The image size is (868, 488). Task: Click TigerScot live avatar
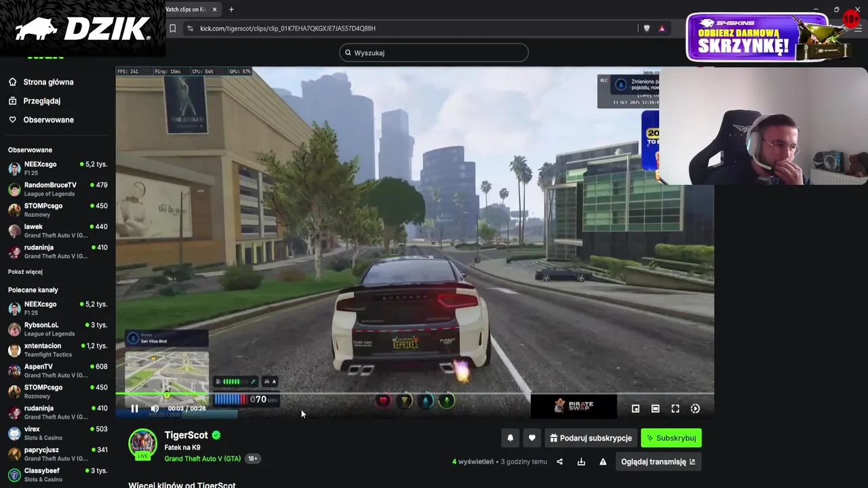[142, 445]
